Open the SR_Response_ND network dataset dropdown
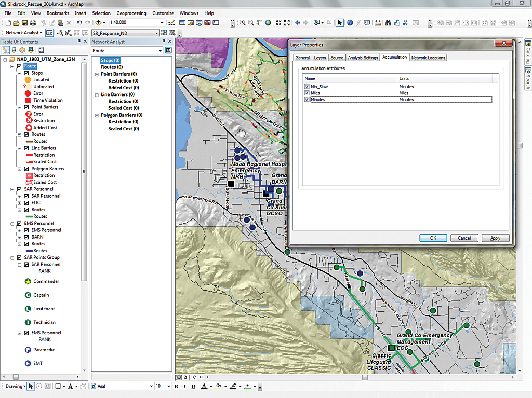The image size is (532, 398). click(156, 33)
